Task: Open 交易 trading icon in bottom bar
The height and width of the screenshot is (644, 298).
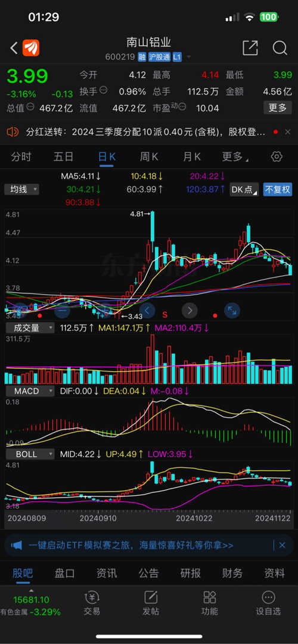Action: [x=92, y=603]
